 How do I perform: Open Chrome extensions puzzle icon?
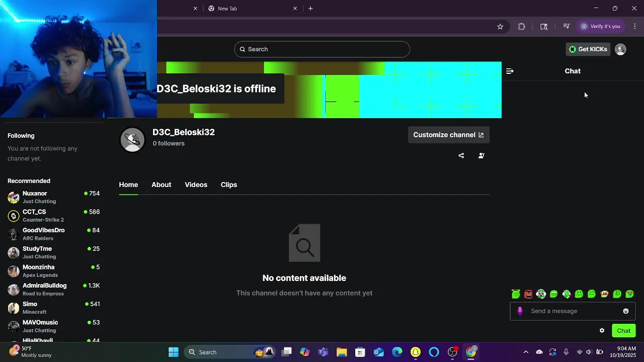(522, 27)
